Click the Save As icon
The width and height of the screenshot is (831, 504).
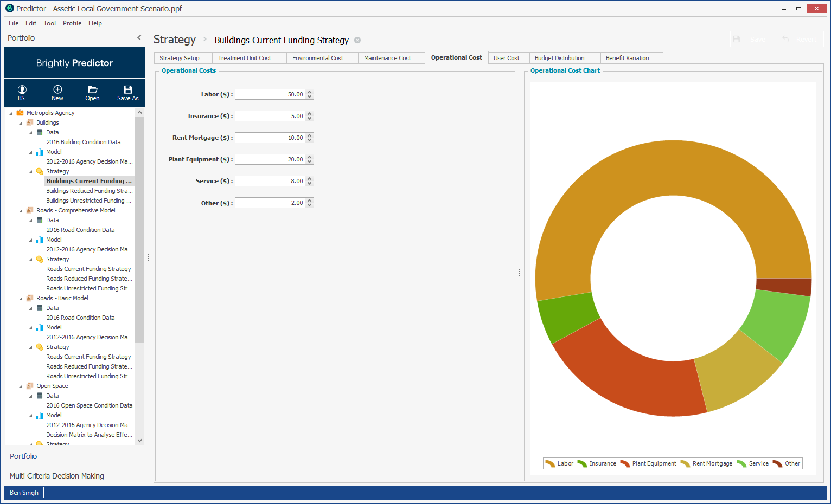(128, 89)
